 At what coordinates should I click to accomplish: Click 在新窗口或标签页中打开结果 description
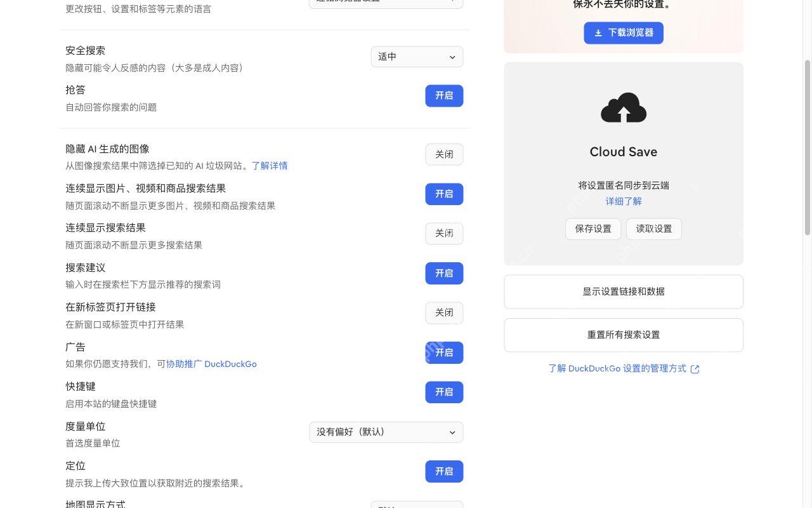tap(125, 324)
